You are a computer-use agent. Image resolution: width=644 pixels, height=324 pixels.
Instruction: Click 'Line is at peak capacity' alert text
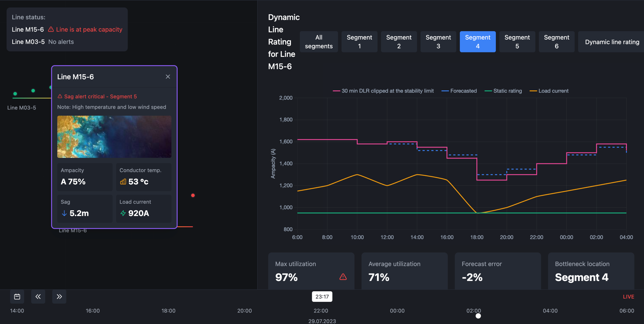tap(89, 29)
